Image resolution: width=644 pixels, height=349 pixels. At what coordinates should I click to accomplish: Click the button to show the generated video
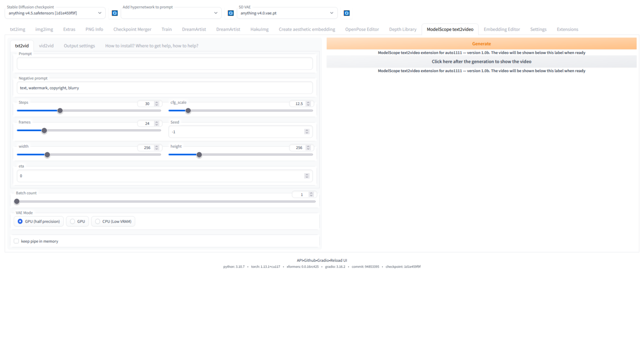pyautogui.click(x=481, y=62)
